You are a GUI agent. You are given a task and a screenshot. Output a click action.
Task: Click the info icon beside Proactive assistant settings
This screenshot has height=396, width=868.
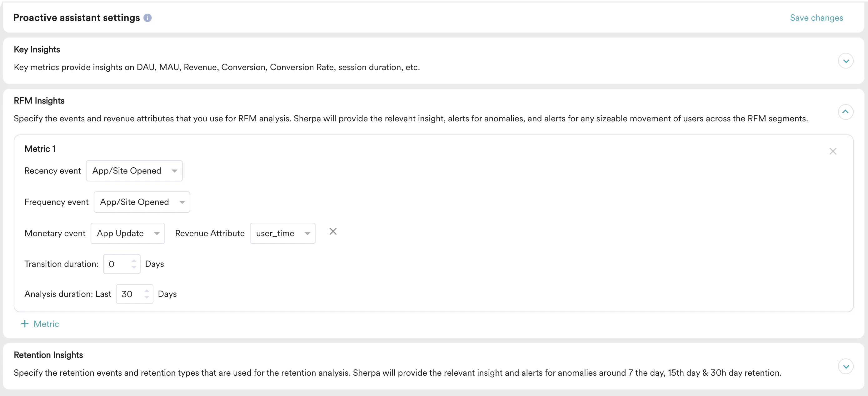(147, 18)
